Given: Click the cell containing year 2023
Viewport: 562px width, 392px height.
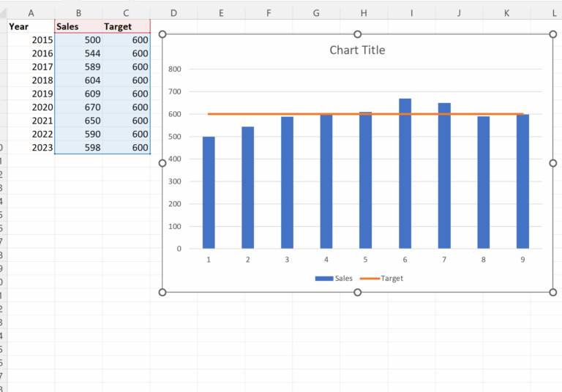Looking at the screenshot, I should [31, 148].
